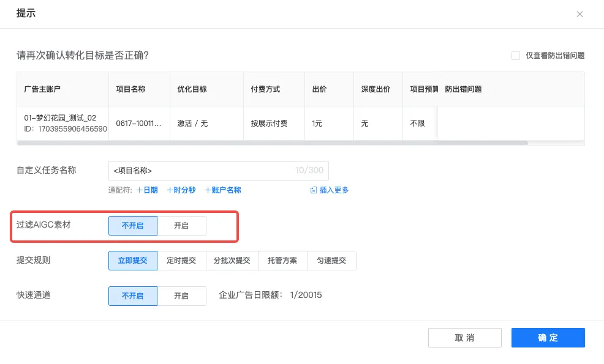Click the ID: 1703955906456590 text
This screenshot has height=364, width=604.
66,129
